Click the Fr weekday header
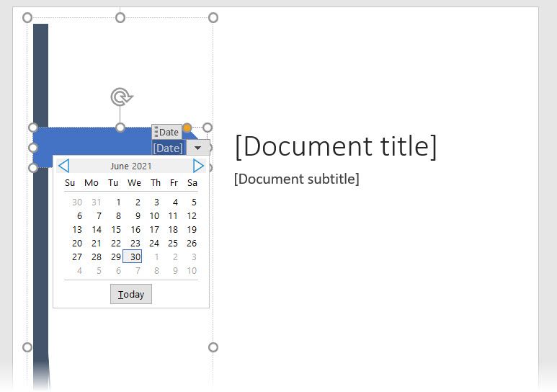Screen dimensions: 557x392 174,183
